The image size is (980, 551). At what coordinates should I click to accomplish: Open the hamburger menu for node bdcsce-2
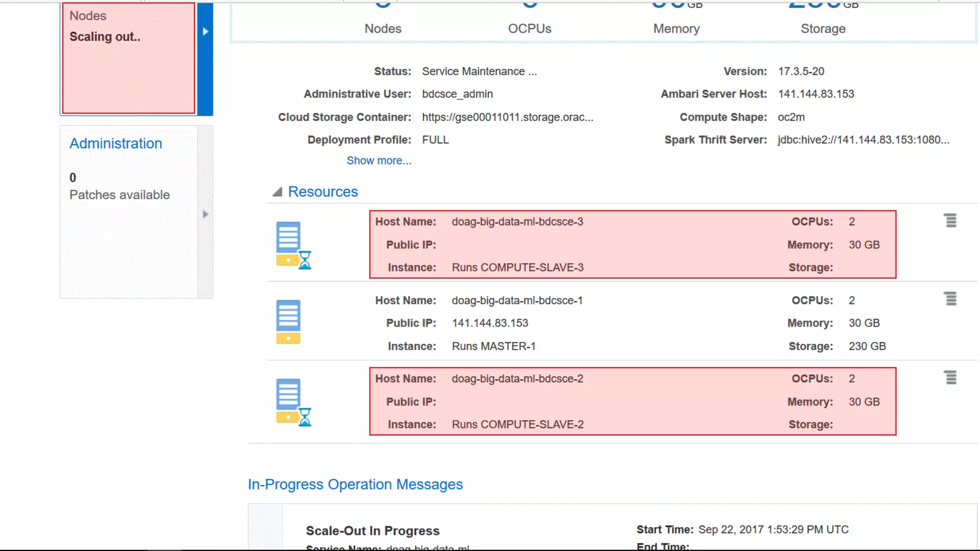tap(950, 378)
